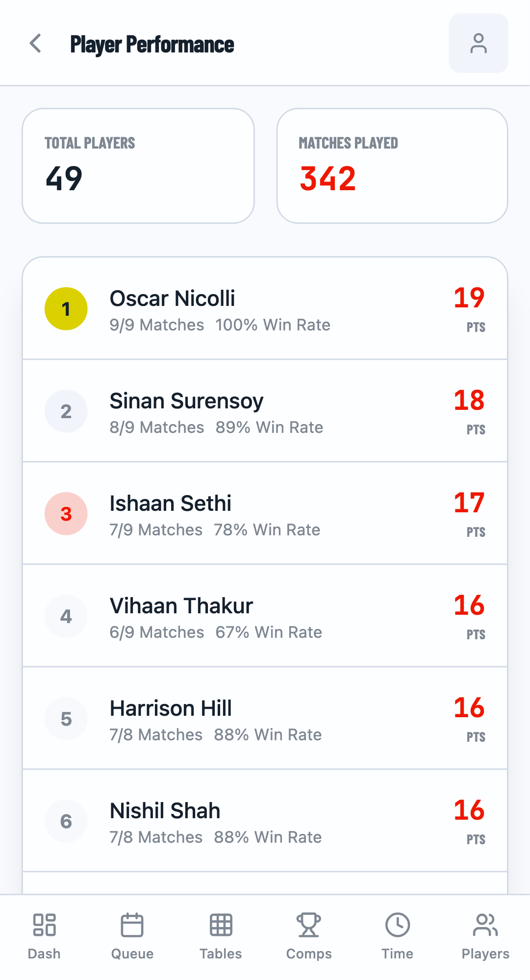Open the Dash grid icon
The image size is (530, 980).
[x=44, y=925]
